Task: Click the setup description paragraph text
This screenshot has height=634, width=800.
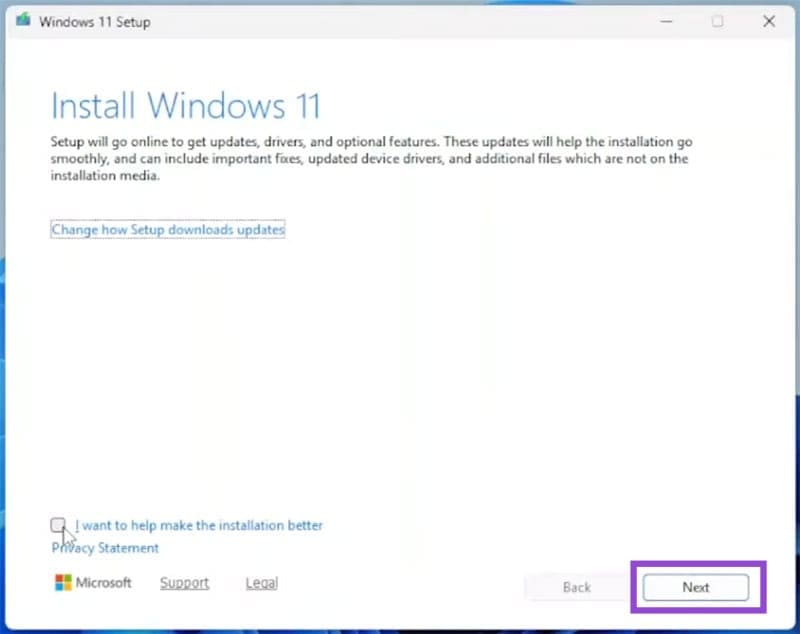Action: [370, 158]
